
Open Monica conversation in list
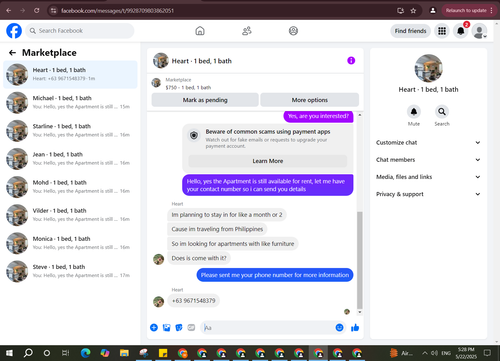point(70,243)
